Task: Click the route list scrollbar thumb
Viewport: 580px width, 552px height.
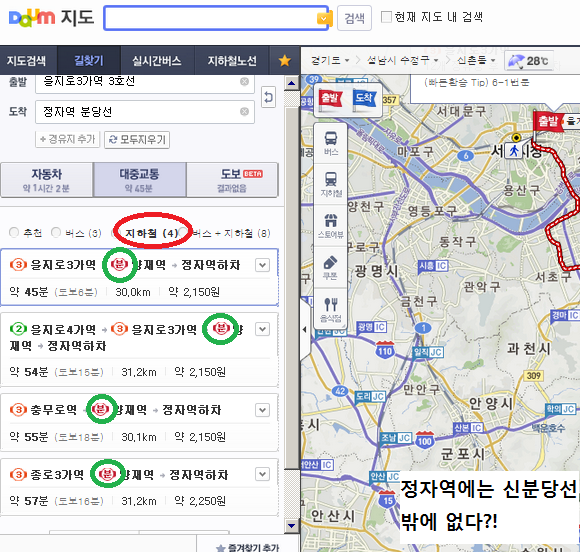Action: [x=292, y=289]
